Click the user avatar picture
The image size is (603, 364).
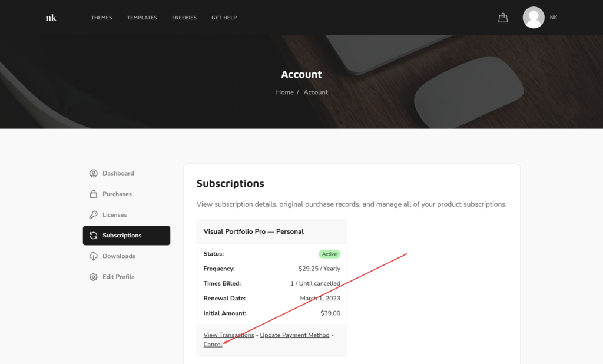534,17
